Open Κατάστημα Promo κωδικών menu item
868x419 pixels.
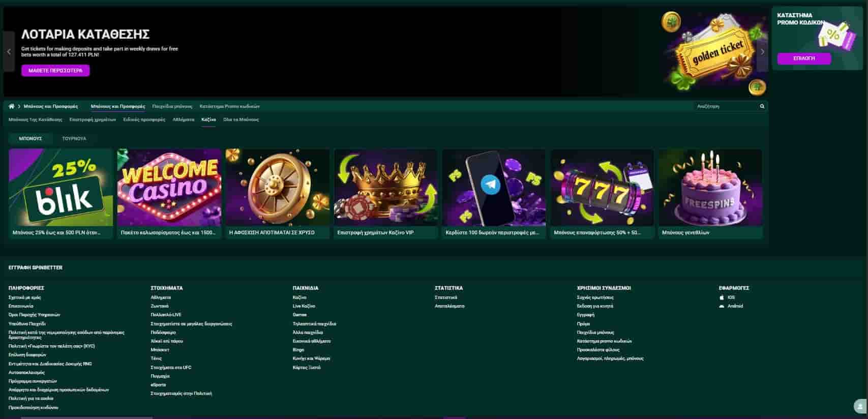tap(230, 106)
